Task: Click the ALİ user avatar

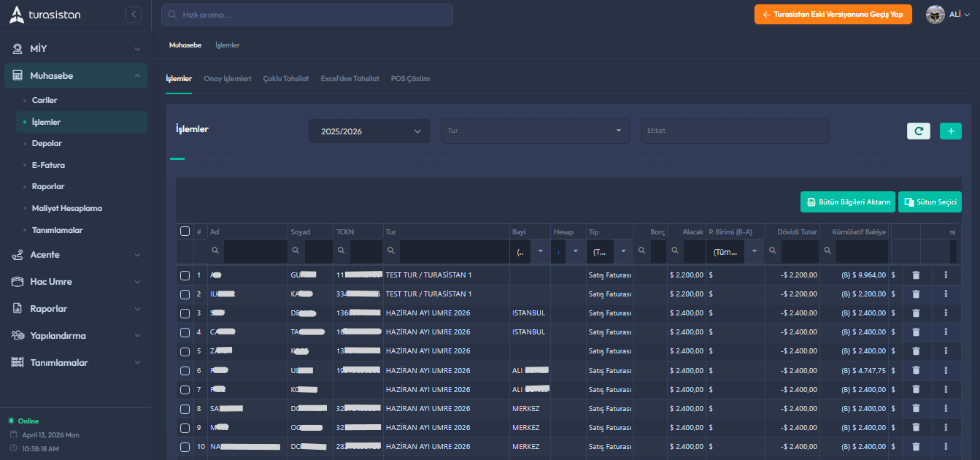Action: tap(935, 15)
